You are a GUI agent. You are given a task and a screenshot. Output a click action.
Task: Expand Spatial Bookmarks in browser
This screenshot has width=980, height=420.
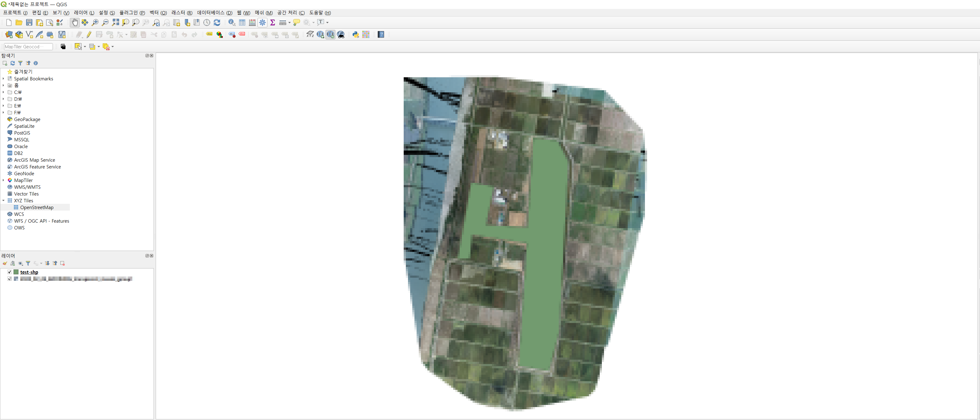(x=3, y=79)
